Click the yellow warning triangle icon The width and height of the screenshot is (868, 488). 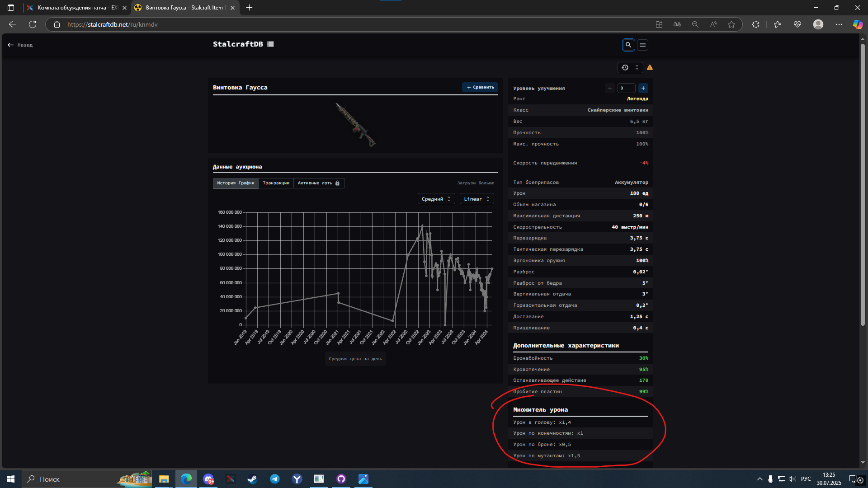pyautogui.click(x=650, y=67)
